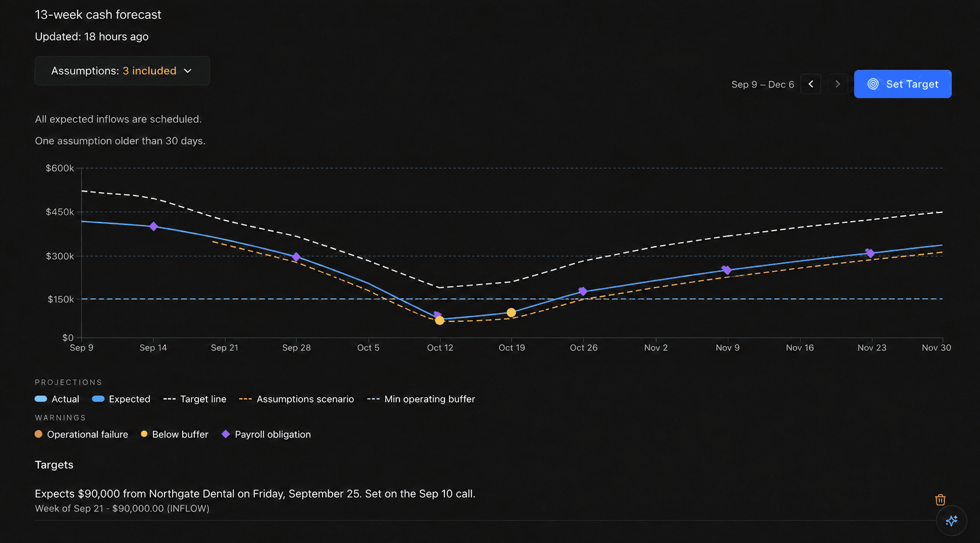Click the payroll diamond marker at Oct 26
This screenshot has width=980, height=543.
[x=583, y=291]
